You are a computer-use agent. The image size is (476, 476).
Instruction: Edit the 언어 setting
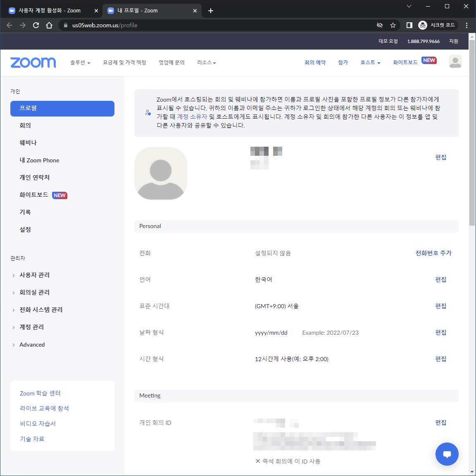pyautogui.click(x=440, y=280)
